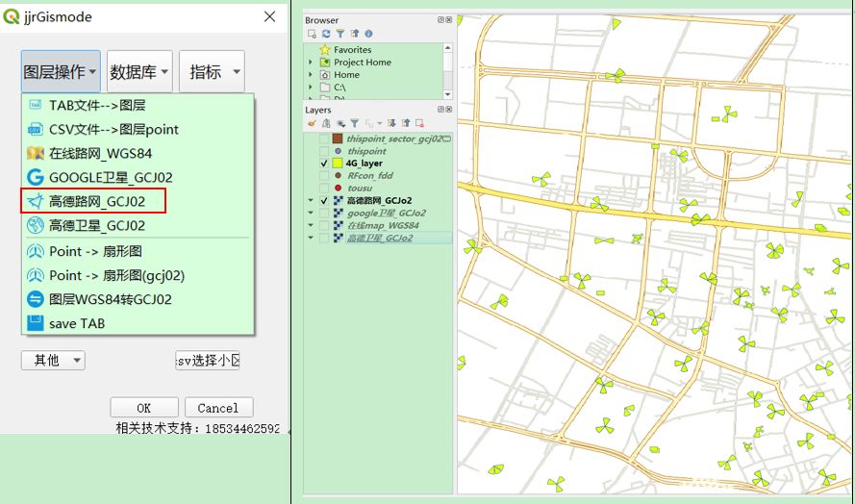Viewport: 855px width, 504px height.
Task: Enable Browser properties info icon
Action: click(x=368, y=34)
